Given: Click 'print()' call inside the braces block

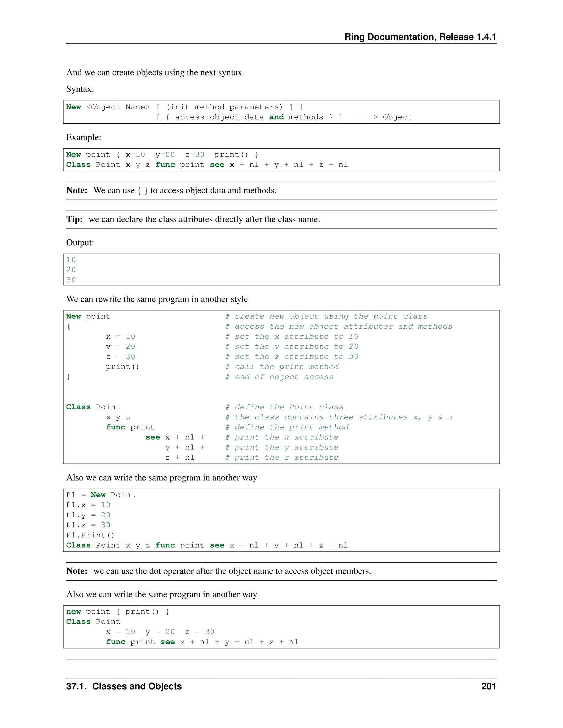Looking at the screenshot, I should point(122,367).
